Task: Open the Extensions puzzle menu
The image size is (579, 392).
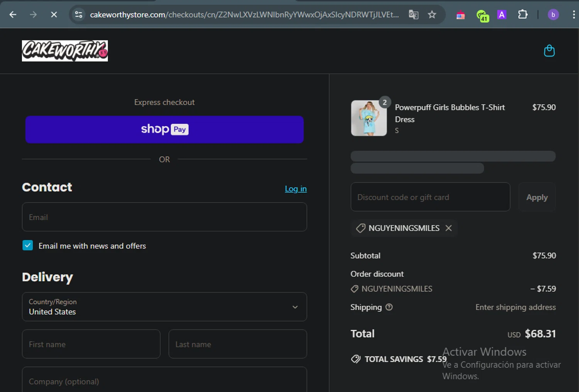Action: pos(523,15)
